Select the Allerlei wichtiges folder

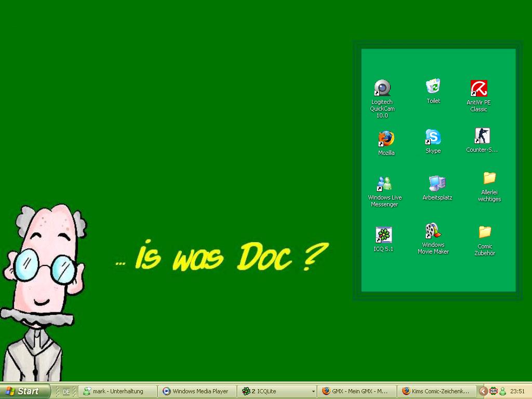[x=489, y=178]
